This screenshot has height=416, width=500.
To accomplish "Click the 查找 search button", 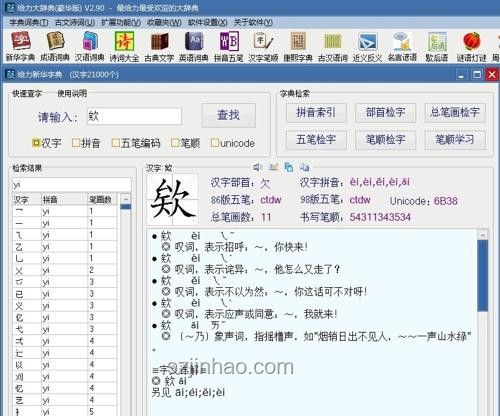I will click(228, 115).
